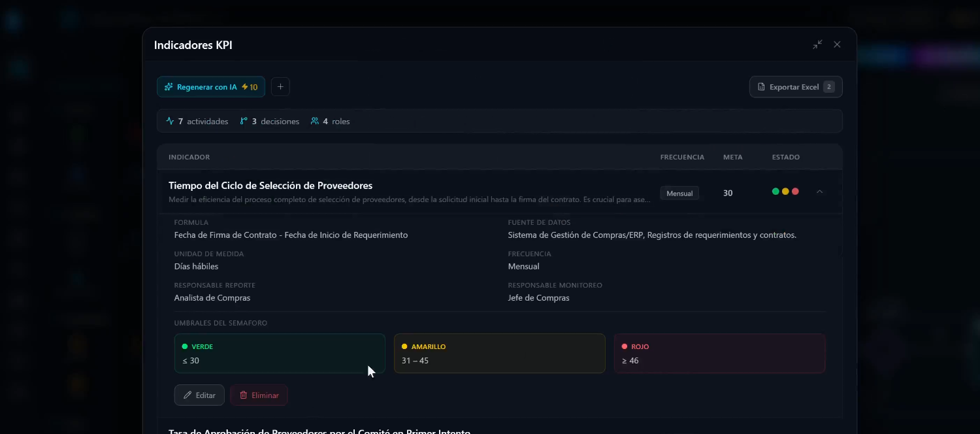Screen dimensions: 980x434
Task: Click the FRECUENCIA column header
Action: click(682, 157)
